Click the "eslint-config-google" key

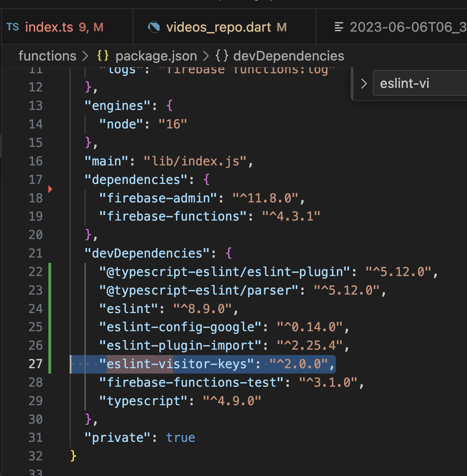[x=181, y=327]
